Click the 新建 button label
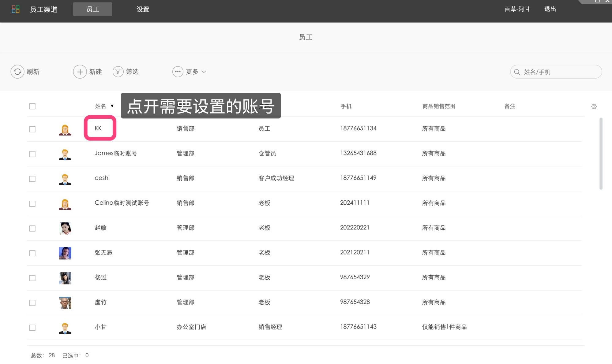 96,72
